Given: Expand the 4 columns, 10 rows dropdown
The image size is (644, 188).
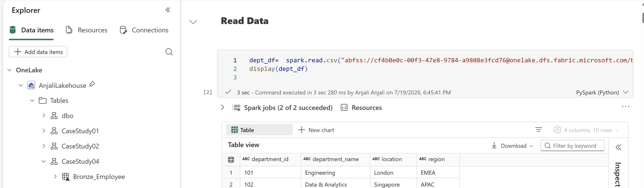Looking at the screenshot, I should [x=591, y=130].
